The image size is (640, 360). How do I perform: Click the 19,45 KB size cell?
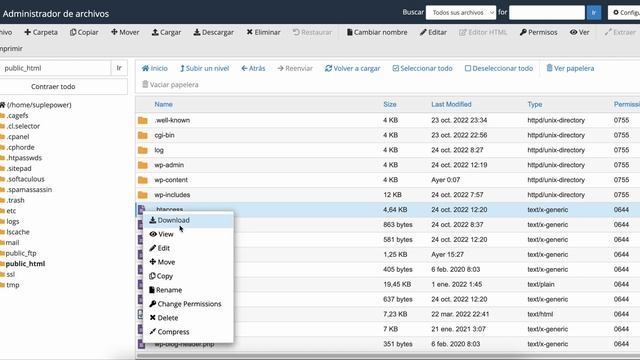397,284
